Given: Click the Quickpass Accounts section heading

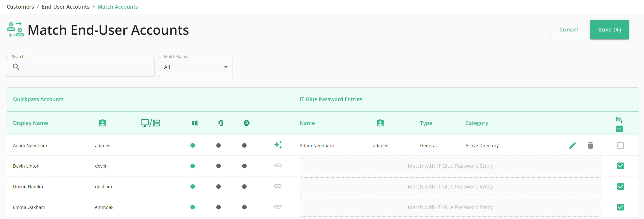Looking at the screenshot, I should point(38,99).
